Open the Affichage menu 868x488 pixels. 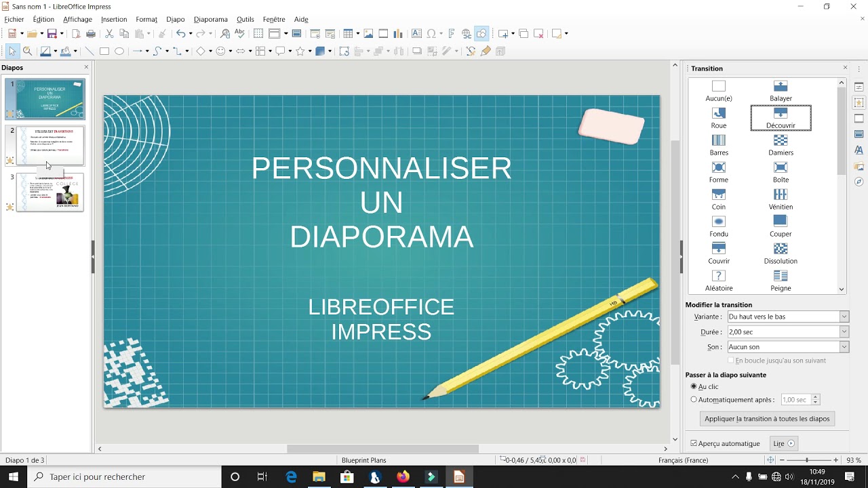[x=77, y=19]
